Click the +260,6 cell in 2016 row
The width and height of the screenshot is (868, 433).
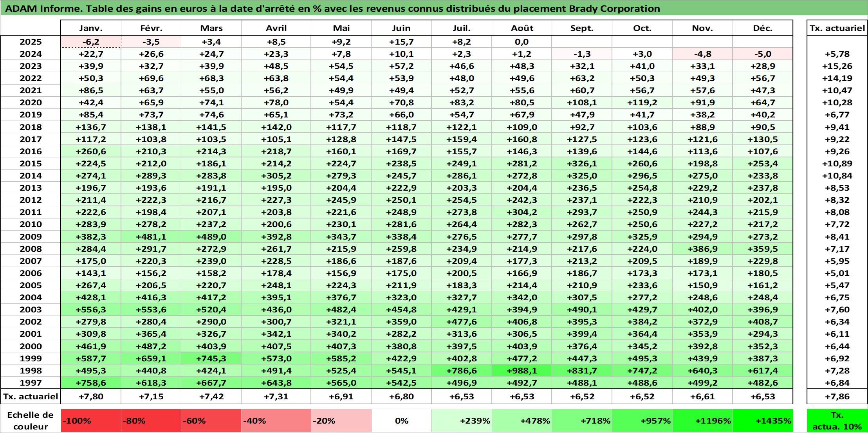pos(91,152)
